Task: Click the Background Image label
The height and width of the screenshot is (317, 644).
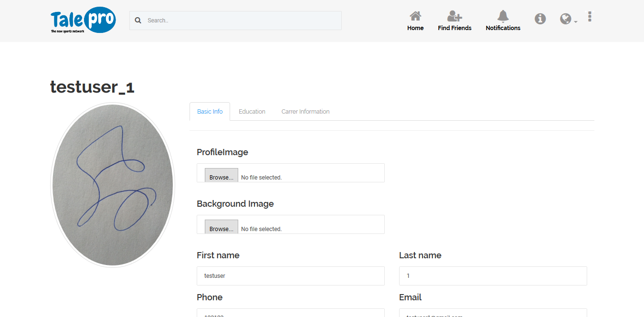Action: [235, 204]
